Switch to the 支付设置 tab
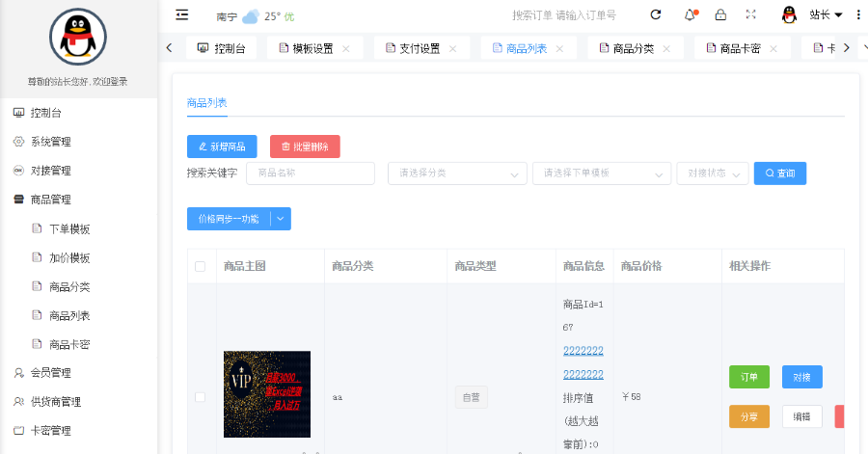 419,48
